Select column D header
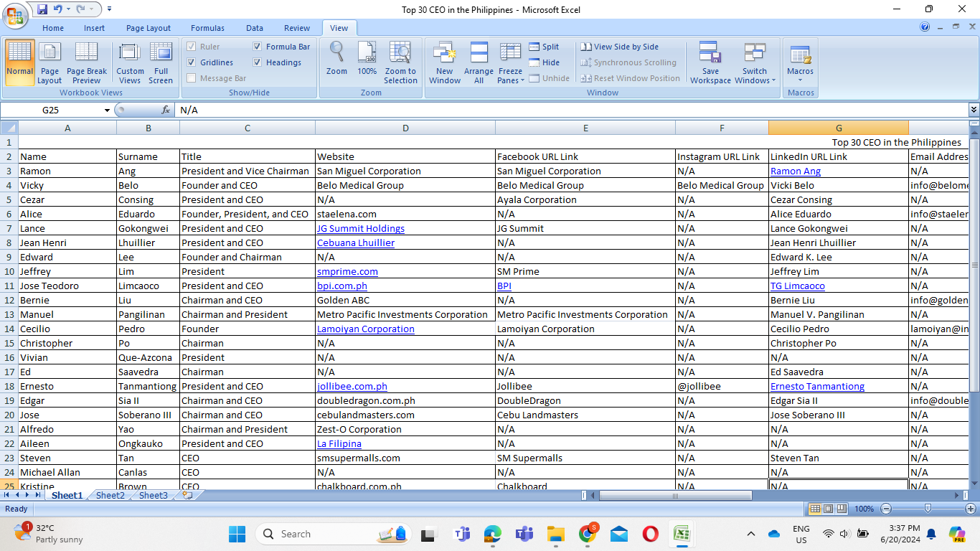This screenshot has width=980, height=551. pos(405,128)
